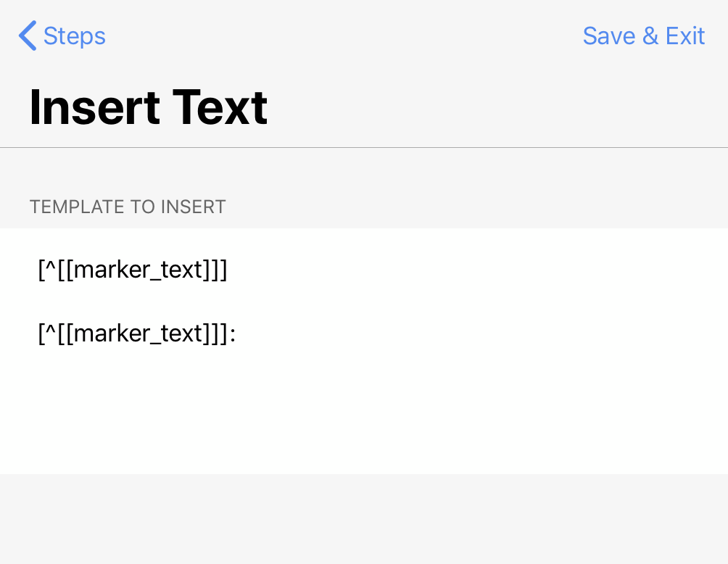Click the caret symbol in the first line

coord(51,267)
